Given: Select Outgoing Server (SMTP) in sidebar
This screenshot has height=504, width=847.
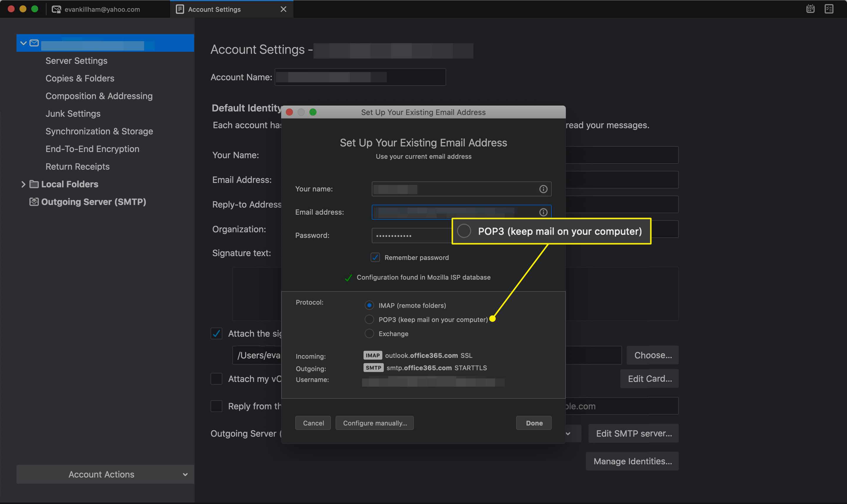Looking at the screenshot, I should pos(94,202).
